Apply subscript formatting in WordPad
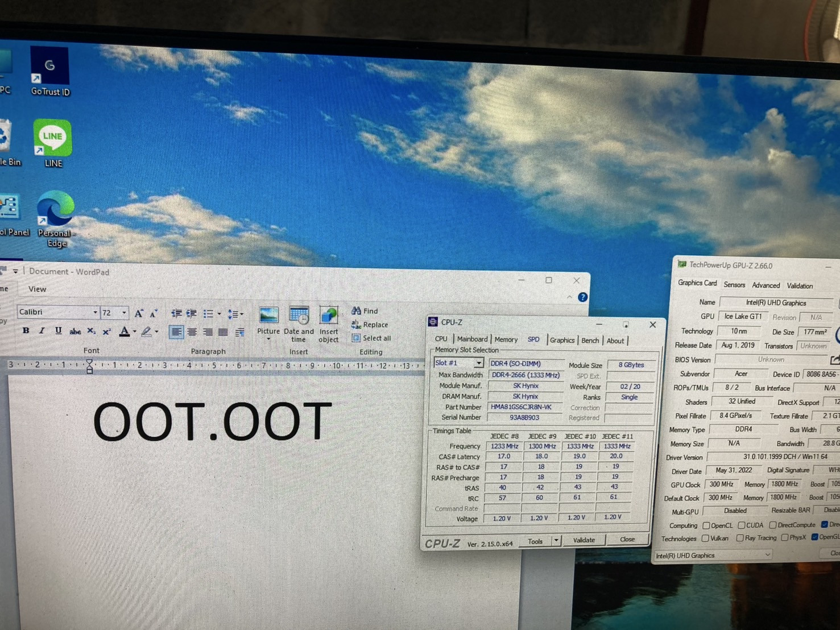Screen dimensions: 840x630 [x=91, y=331]
